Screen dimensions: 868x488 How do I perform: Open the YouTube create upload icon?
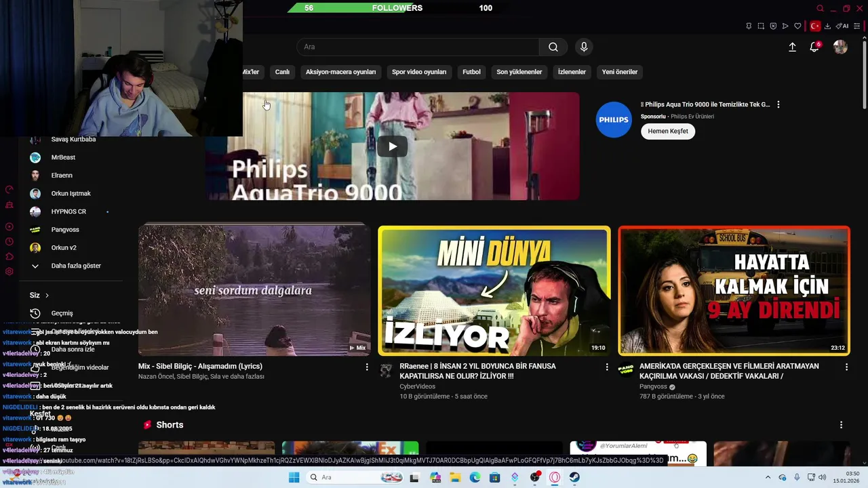pyautogui.click(x=792, y=47)
